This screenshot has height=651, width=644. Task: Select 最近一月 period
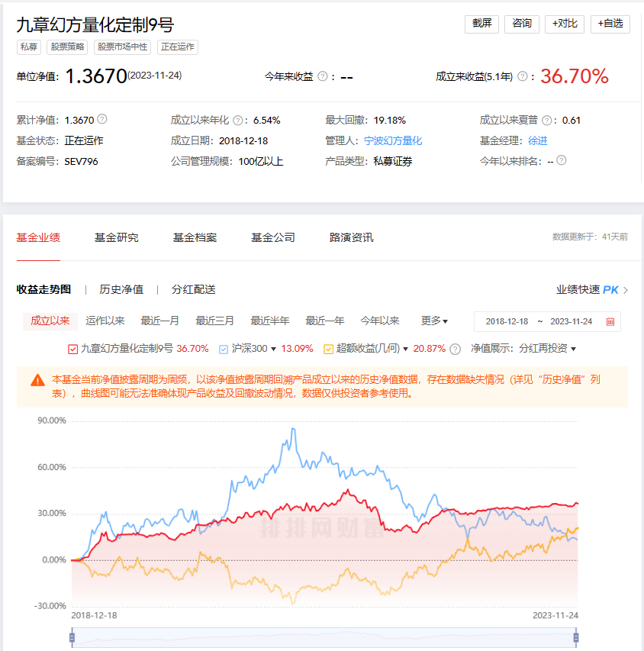[160, 321]
